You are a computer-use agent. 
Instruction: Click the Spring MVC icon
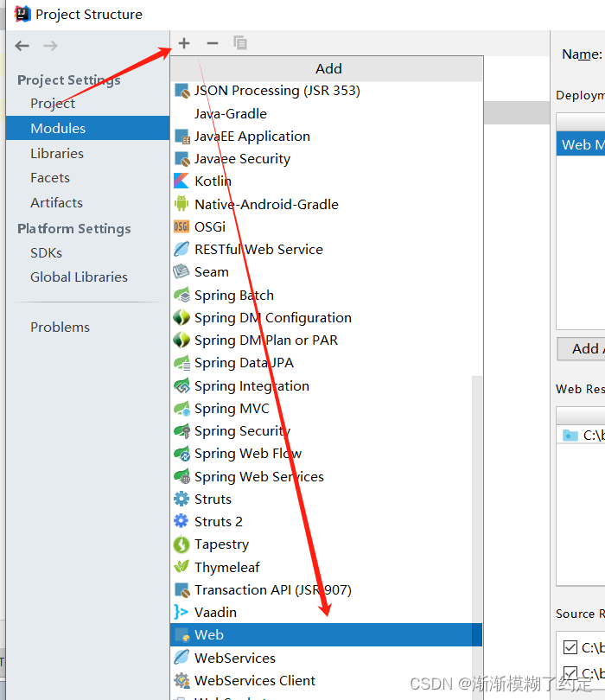click(x=181, y=408)
